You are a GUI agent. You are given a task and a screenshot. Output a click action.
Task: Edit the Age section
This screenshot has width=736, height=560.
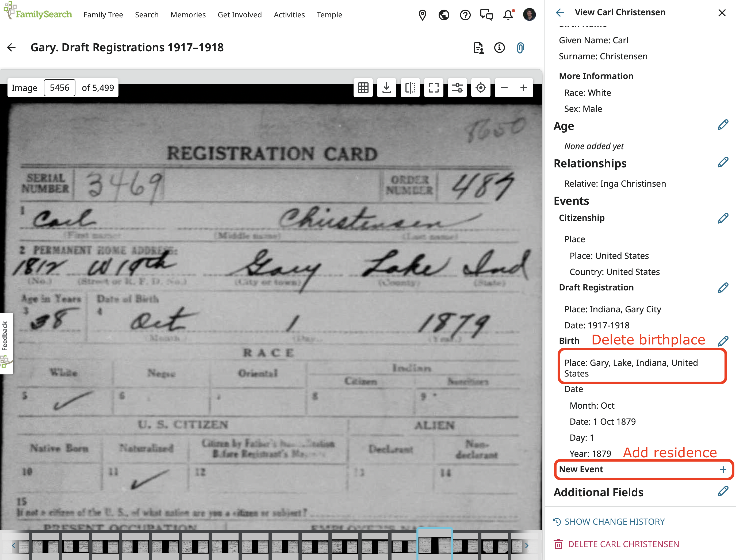(x=723, y=125)
